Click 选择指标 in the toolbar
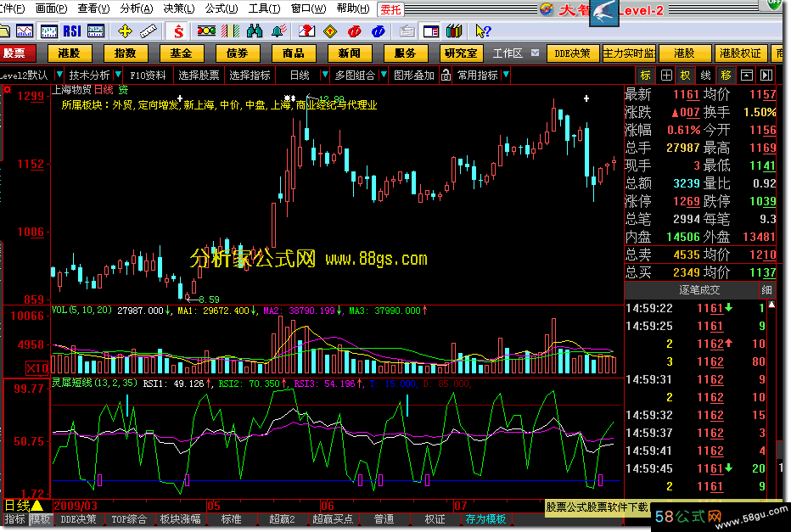Image resolution: width=791 pixels, height=532 pixels. tap(250, 76)
